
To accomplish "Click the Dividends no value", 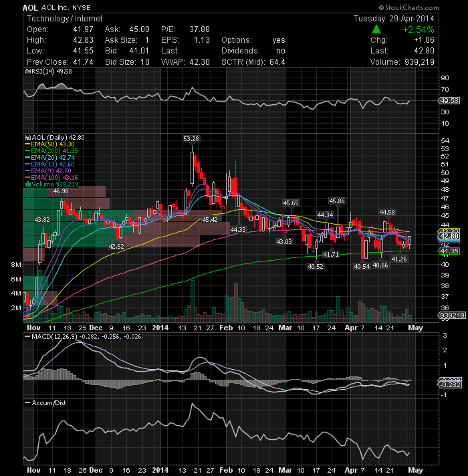I will point(281,50).
